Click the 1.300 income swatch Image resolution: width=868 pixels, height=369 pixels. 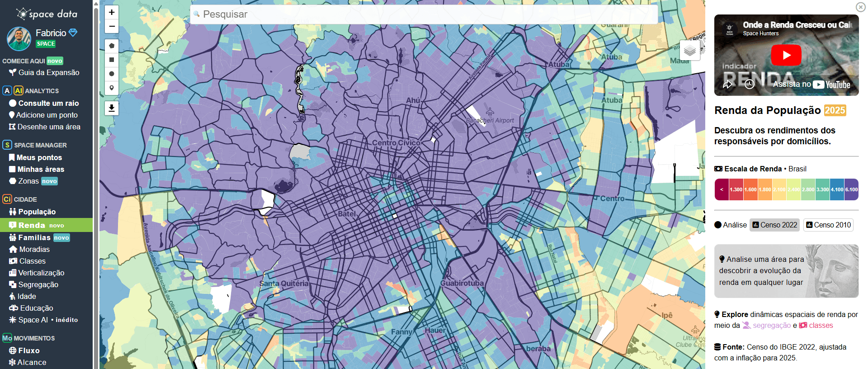click(x=736, y=189)
